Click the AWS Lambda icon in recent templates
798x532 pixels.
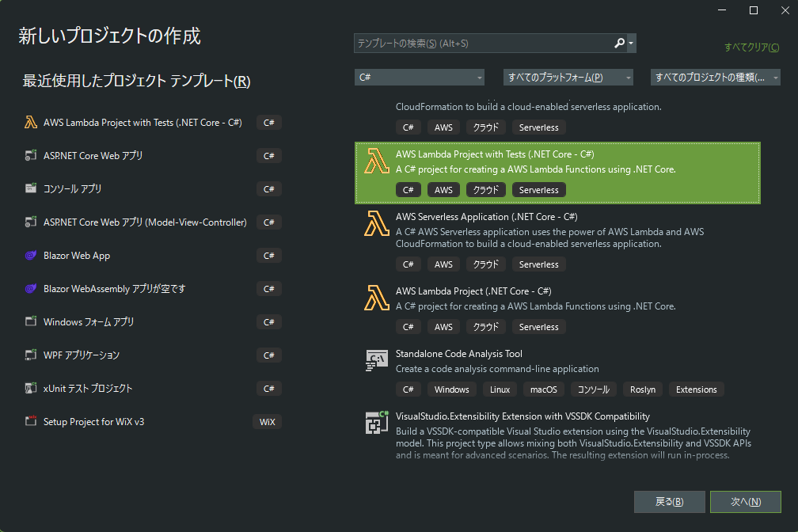click(31, 123)
